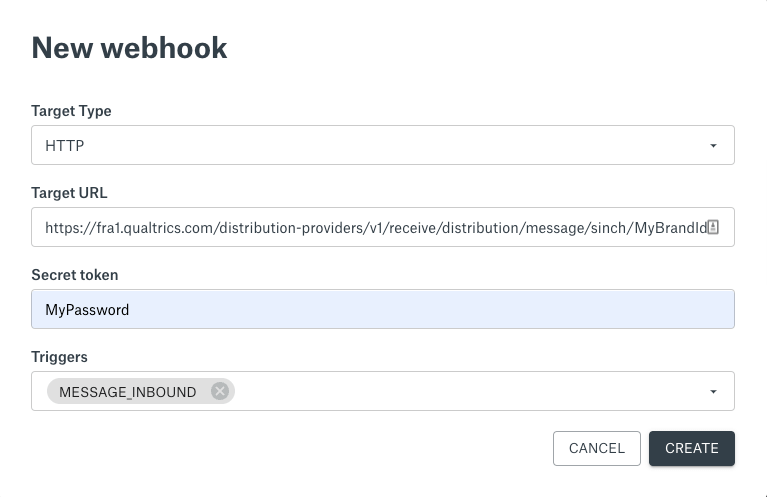Click the Target URL field label

(x=69, y=193)
